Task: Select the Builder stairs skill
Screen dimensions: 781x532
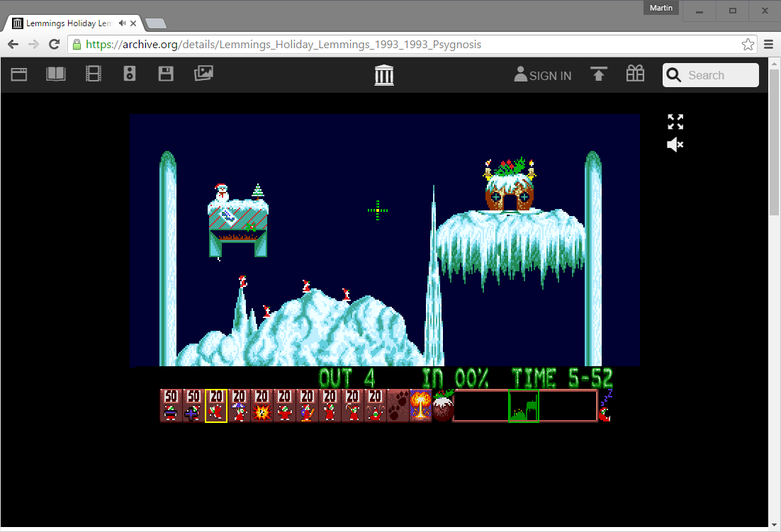Action: pyautogui.click(x=307, y=406)
